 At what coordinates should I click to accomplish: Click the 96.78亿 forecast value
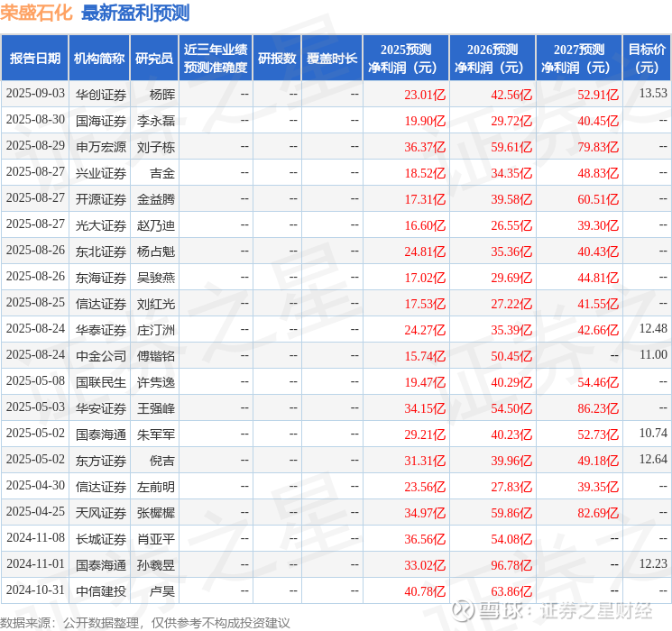[x=511, y=565]
